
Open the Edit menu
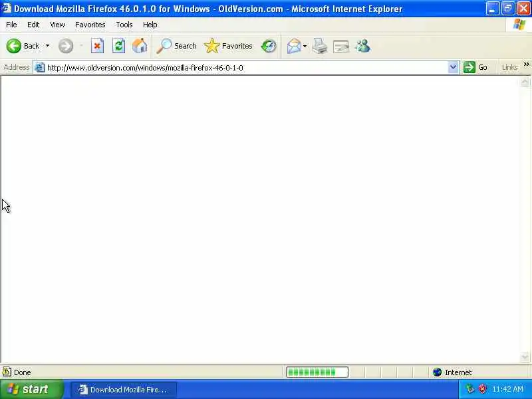pyautogui.click(x=33, y=25)
